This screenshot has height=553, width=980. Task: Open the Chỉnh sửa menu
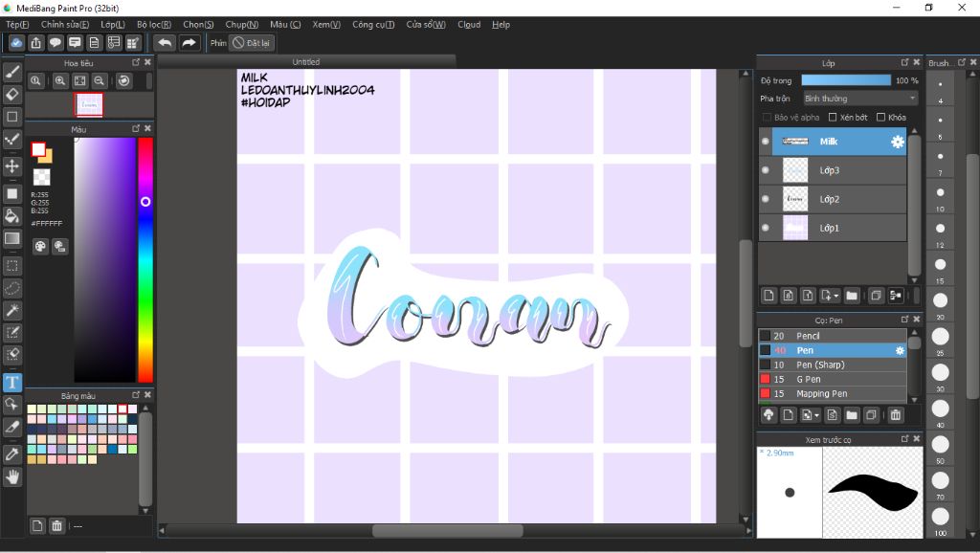click(65, 24)
